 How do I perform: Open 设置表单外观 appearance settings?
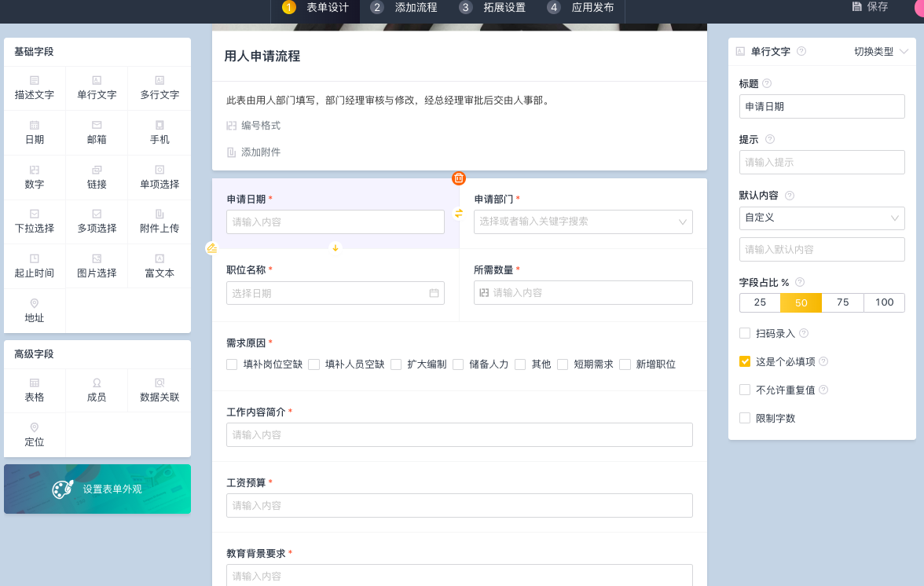tap(97, 489)
